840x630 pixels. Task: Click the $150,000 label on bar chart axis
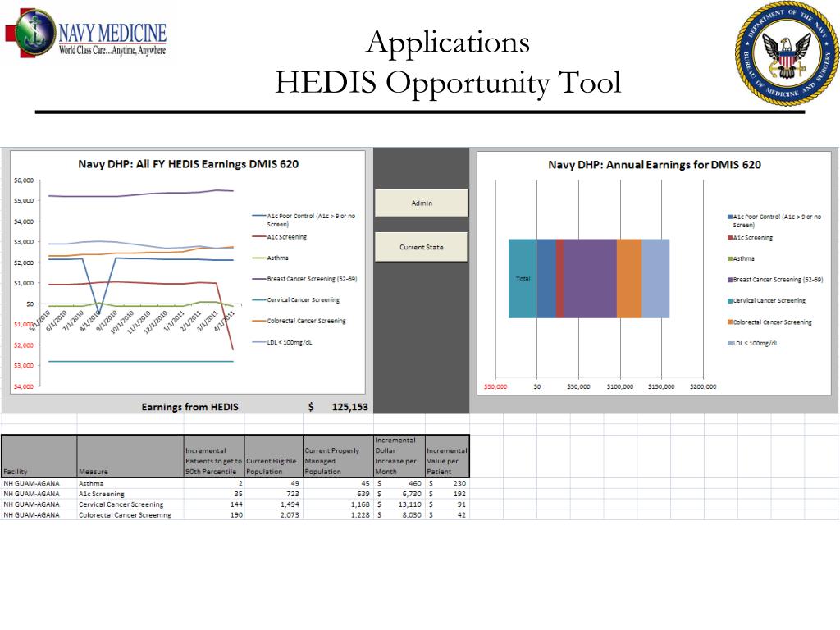pos(661,386)
